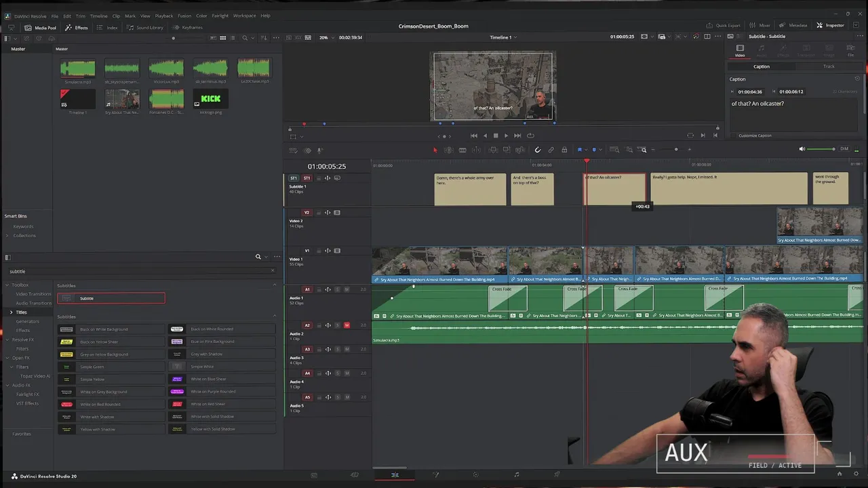Toggle the Effects panel button
868x488 pixels.
pos(76,27)
